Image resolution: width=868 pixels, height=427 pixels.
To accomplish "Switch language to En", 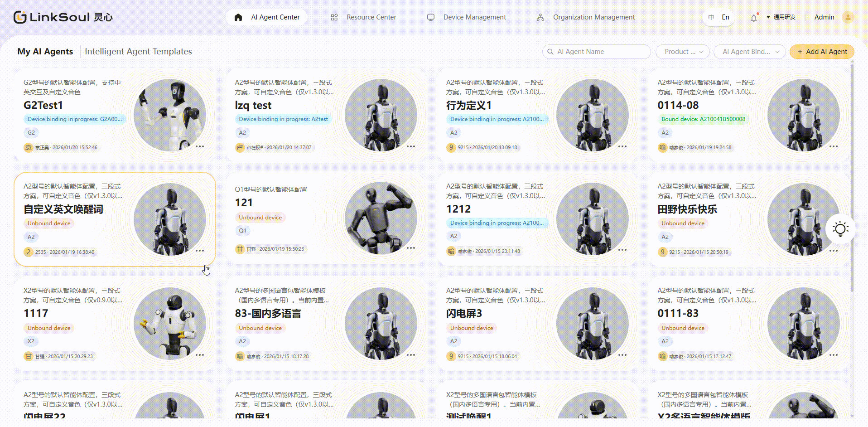I will (725, 17).
